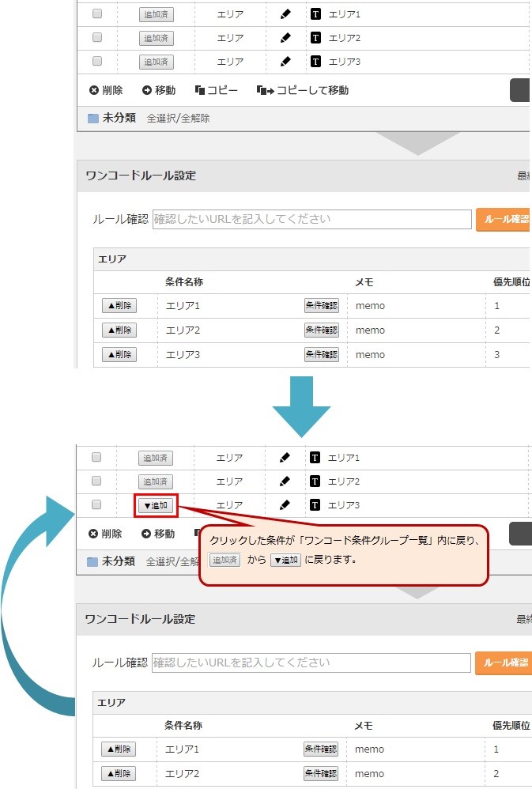Click the 移動 move icon in upper screenshot's action bar
The width and height of the screenshot is (532, 789).
[147, 90]
